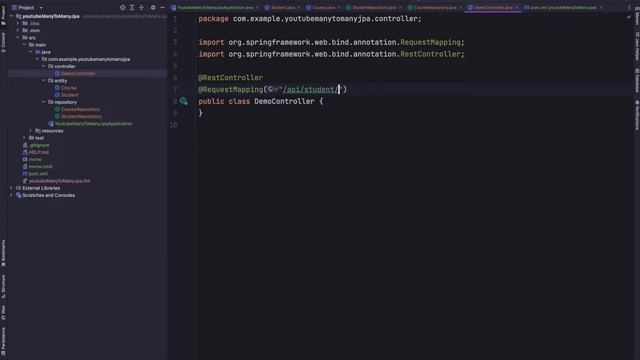Click the DemoController class name in editor

(x=284, y=101)
